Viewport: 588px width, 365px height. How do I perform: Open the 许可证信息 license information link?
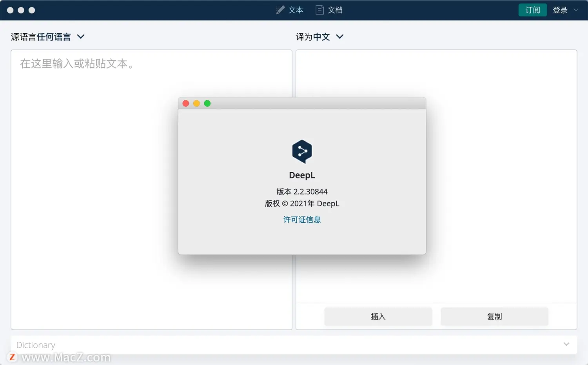302,220
